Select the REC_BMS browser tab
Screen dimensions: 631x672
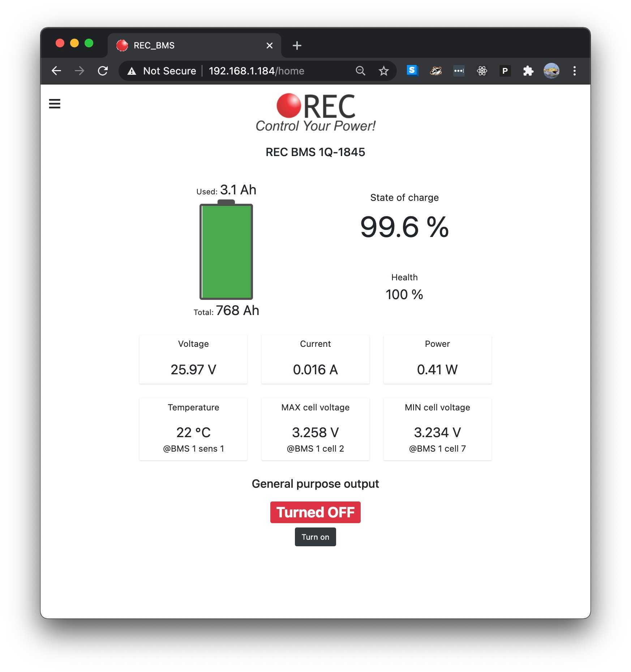[194, 46]
